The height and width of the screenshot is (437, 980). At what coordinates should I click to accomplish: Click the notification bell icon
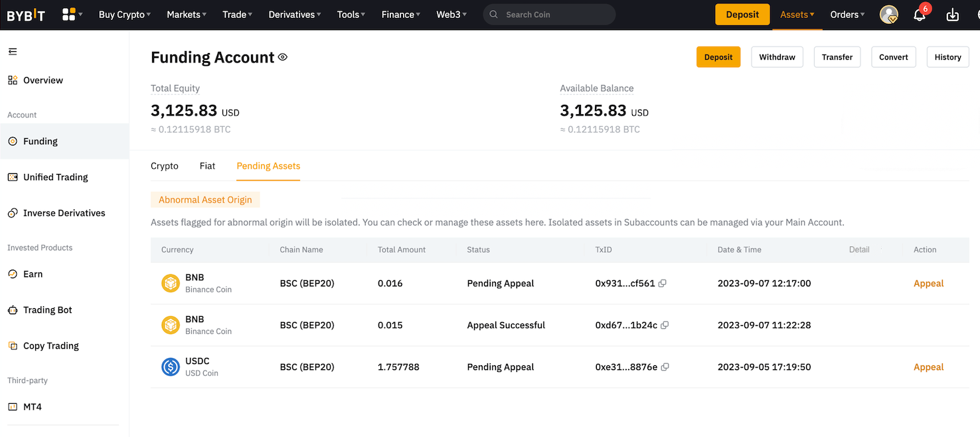point(920,15)
